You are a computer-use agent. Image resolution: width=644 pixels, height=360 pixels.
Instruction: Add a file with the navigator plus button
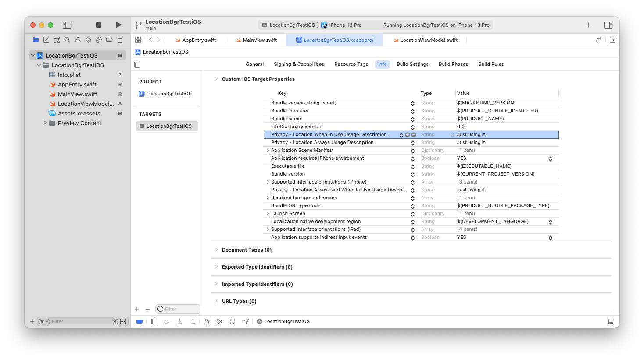(32, 321)
